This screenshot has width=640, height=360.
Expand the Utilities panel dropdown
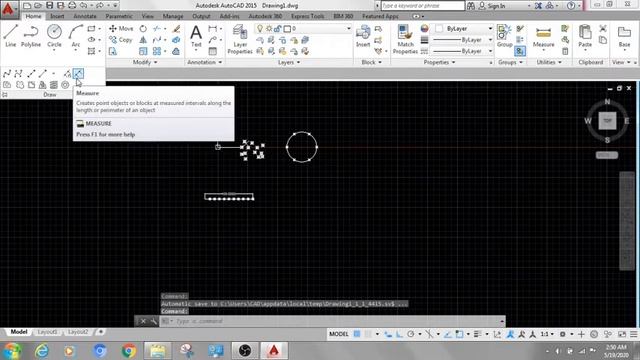pyautogui.click(x=549, y=62)
